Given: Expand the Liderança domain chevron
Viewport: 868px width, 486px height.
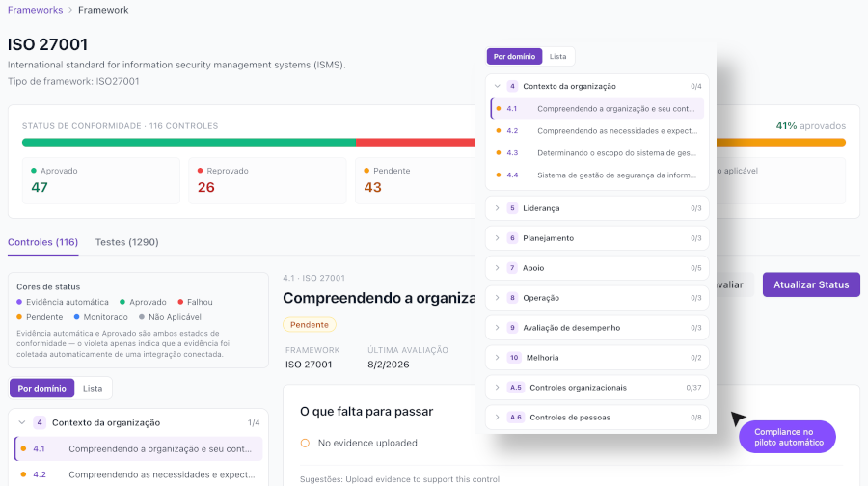Looking at the screenshot, I should [497, 208].
